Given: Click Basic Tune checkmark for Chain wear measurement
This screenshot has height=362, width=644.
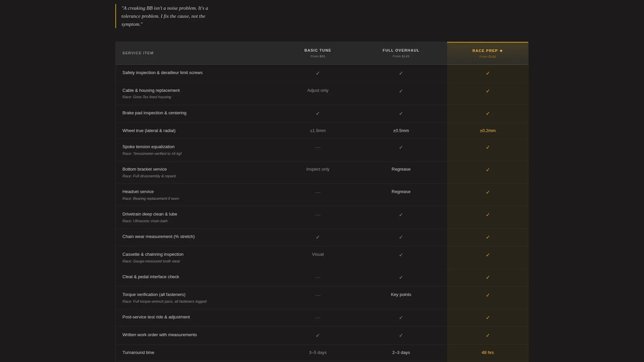Looking at the screenshot, I should (318, 237).
